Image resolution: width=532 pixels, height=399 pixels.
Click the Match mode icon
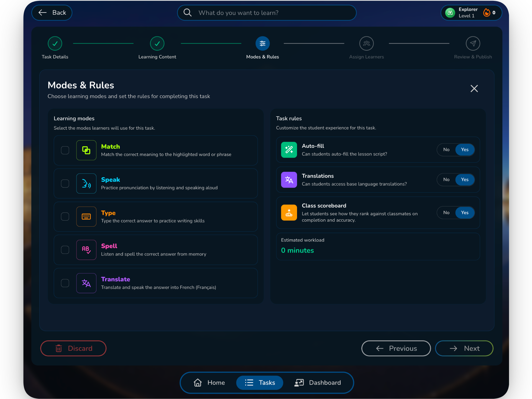86,150
